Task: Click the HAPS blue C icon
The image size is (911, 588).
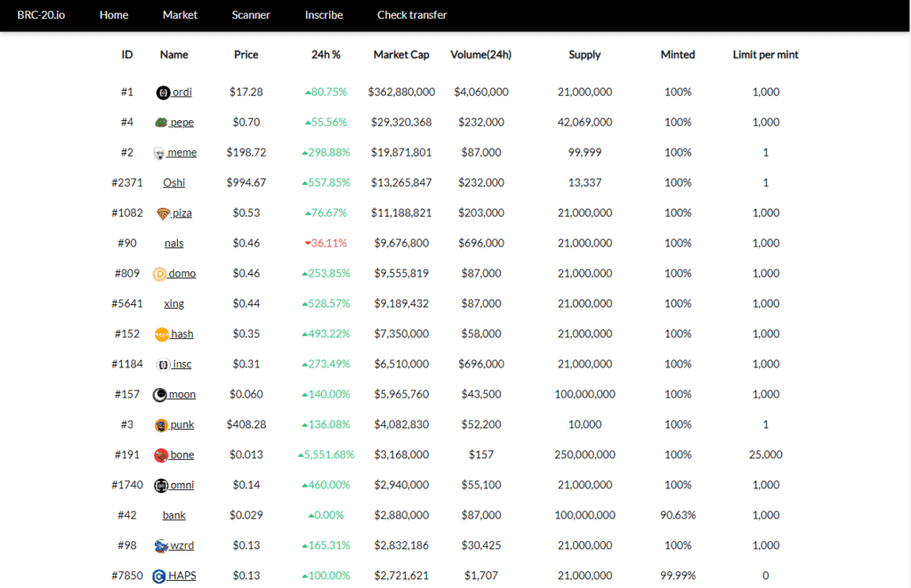Action: 159,576
